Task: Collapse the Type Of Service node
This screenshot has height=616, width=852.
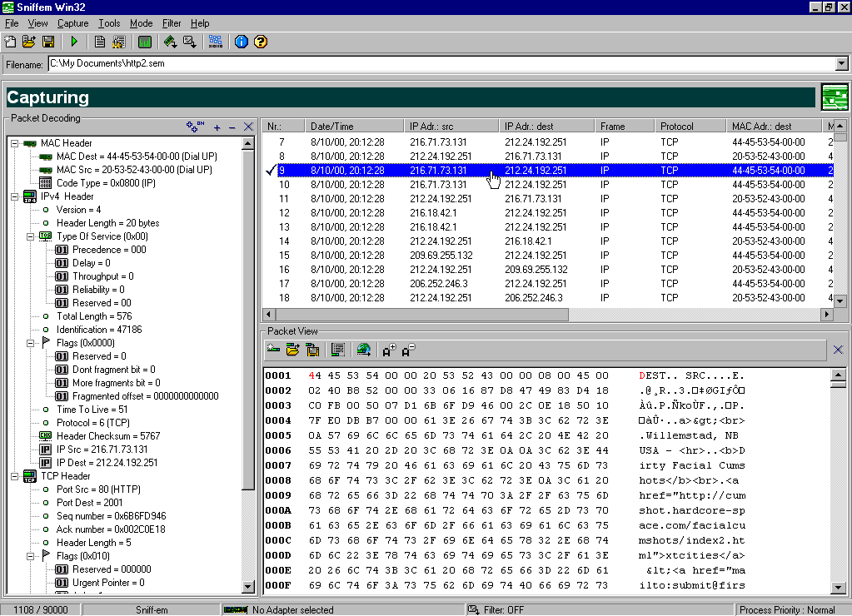Action: [29, 236]
